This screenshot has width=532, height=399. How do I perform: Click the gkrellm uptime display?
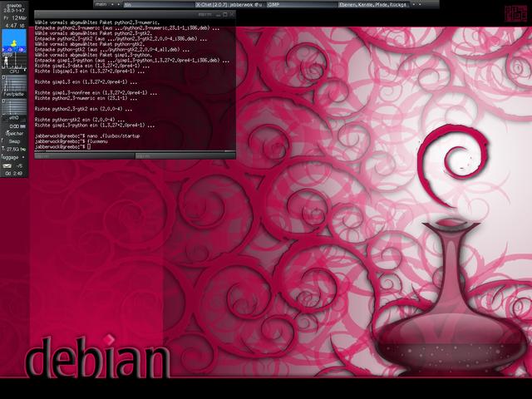click(x=13, y=172)
